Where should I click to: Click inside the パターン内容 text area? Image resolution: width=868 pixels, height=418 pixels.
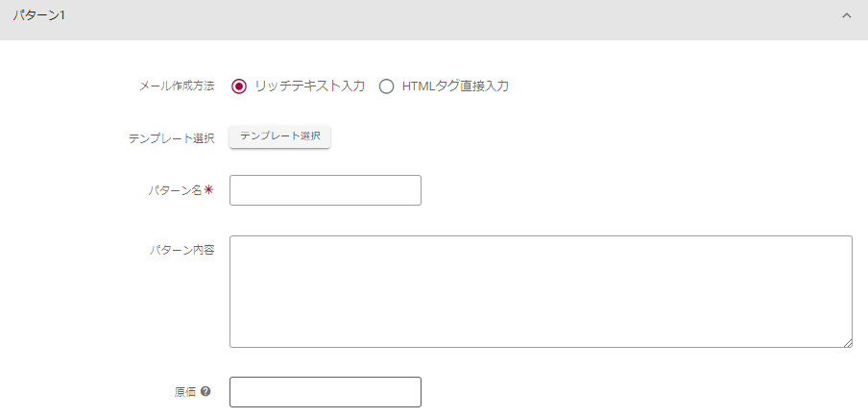point(541,291)
